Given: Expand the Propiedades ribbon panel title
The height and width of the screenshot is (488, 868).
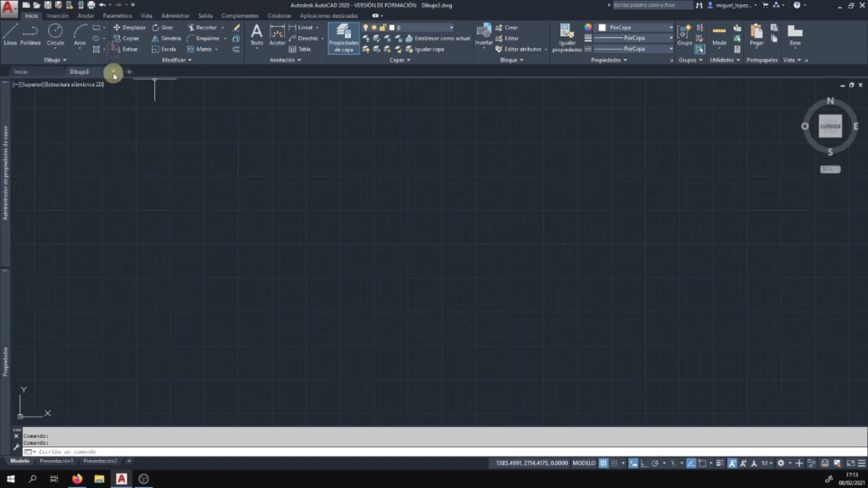Looking at the screenshot, I should [x=609, y=60].
